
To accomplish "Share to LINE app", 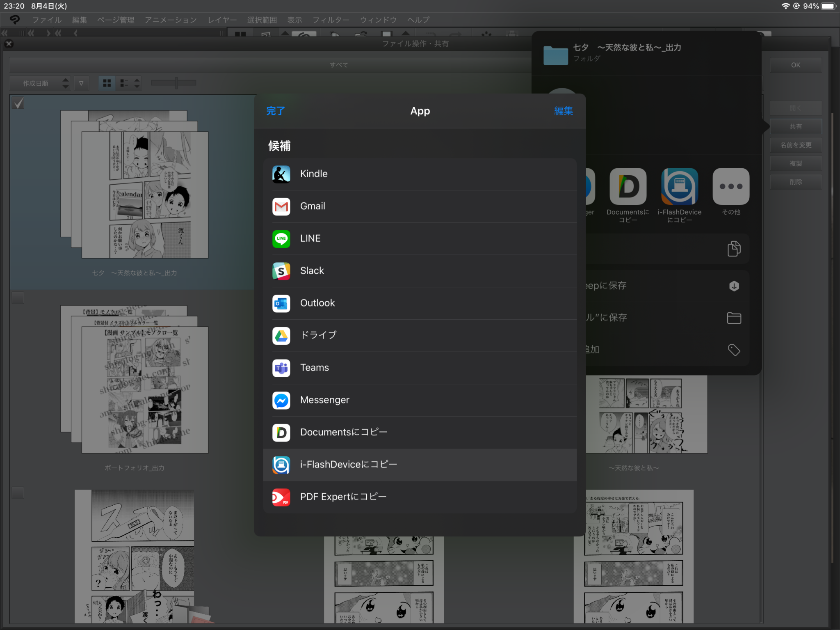I will click(x=420, y=238).
